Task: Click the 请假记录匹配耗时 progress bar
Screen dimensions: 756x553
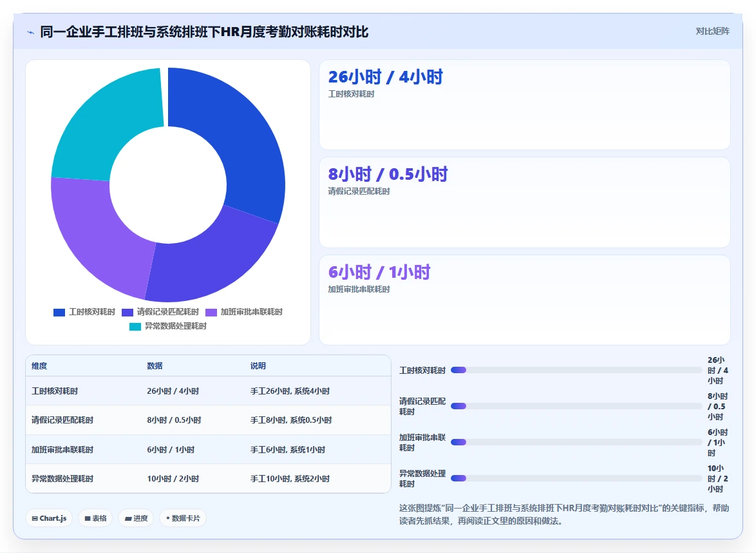Action: [x=576, y=406]
